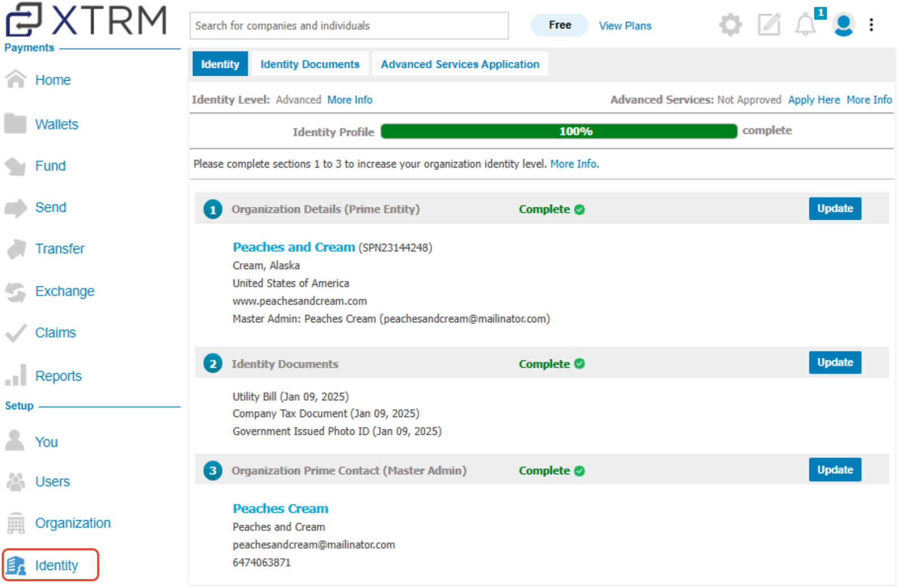Click Master Admin email line

click(x=391, y=319)
